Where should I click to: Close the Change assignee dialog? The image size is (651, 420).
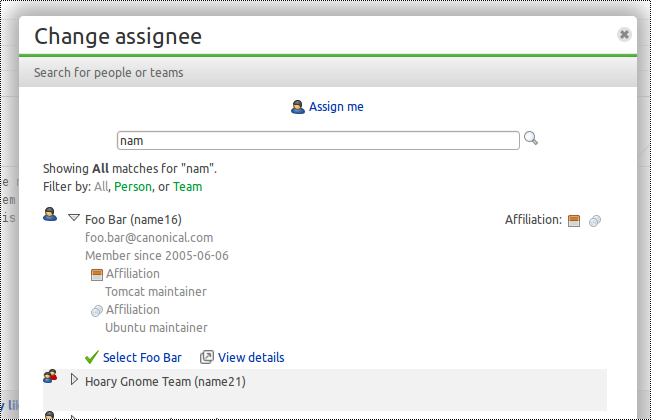pyautogui.click(x=624, y=34)
